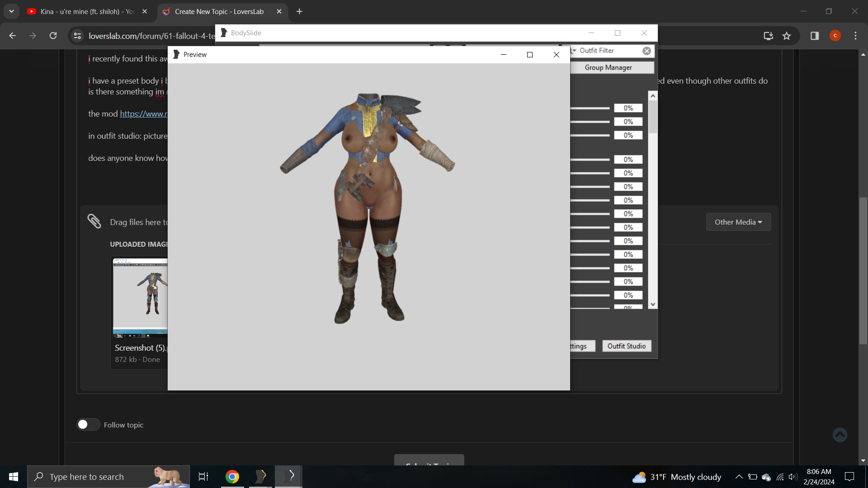Close the Kina YouTube tab
Viewport: 868px width, 488px height.
pos(145,11)
